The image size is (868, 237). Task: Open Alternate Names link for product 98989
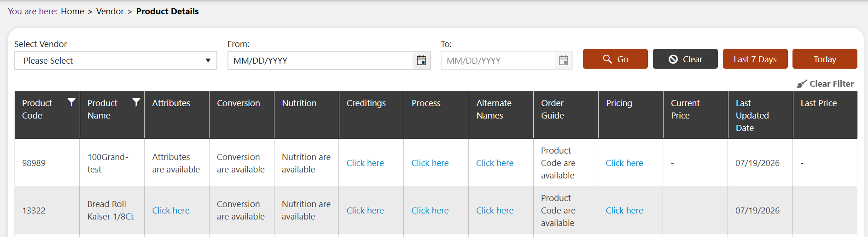(495, 163)
